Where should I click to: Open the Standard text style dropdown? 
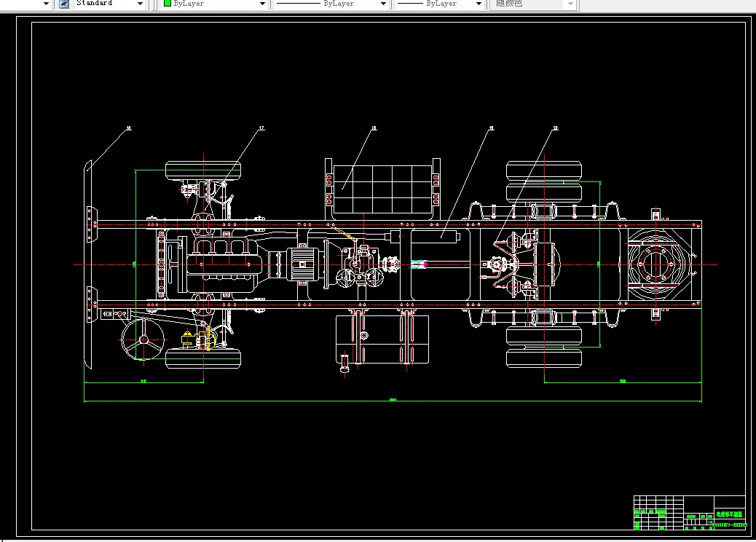click(140, 4)
